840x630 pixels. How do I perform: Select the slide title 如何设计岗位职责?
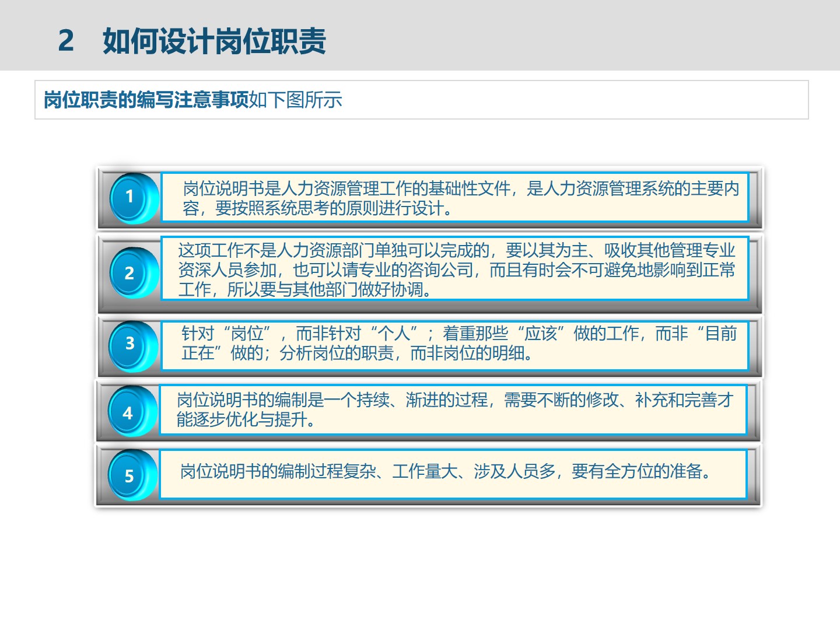[x=214, y=41]
